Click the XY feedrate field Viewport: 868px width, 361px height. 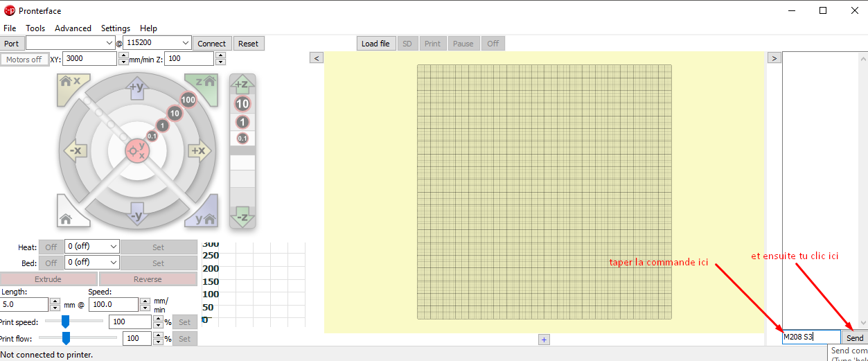coord(90,59)
